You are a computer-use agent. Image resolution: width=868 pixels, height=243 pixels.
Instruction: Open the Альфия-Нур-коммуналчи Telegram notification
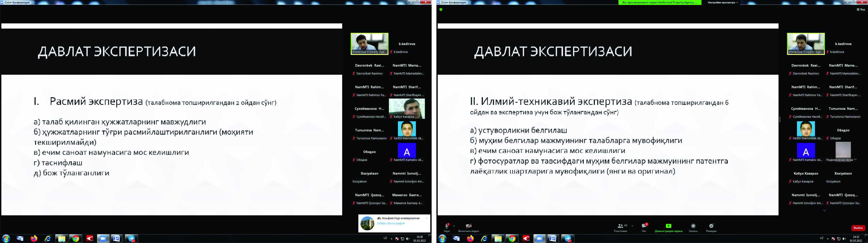pos(398,221)
